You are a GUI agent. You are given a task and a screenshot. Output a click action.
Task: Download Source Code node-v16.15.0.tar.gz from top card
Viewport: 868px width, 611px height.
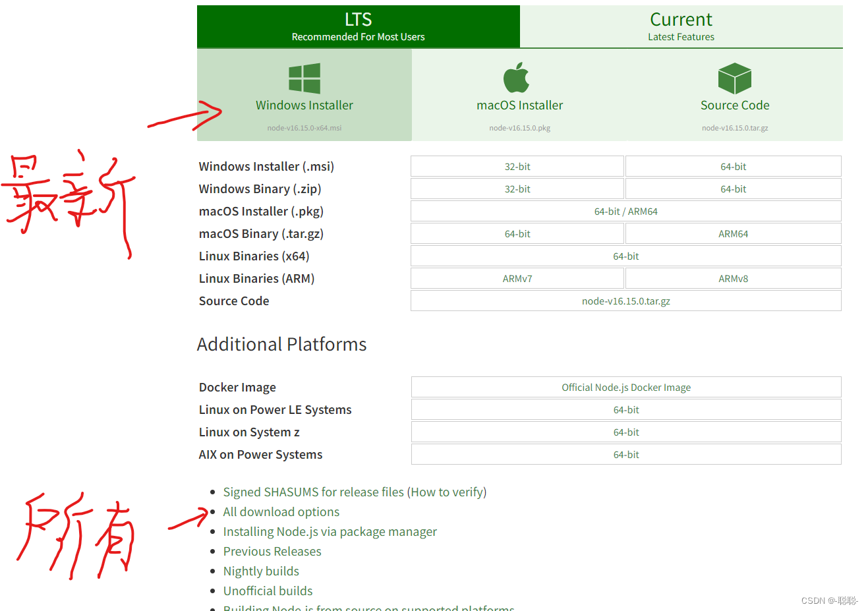point(735,95)
